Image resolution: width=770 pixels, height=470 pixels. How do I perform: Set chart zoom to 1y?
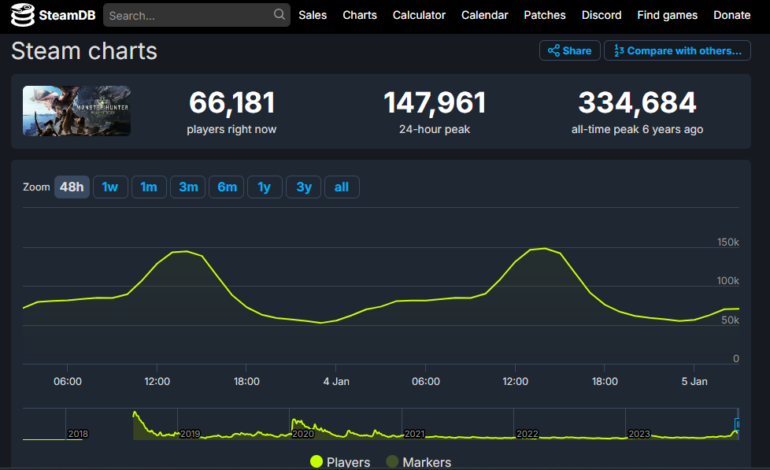(264, 187)
